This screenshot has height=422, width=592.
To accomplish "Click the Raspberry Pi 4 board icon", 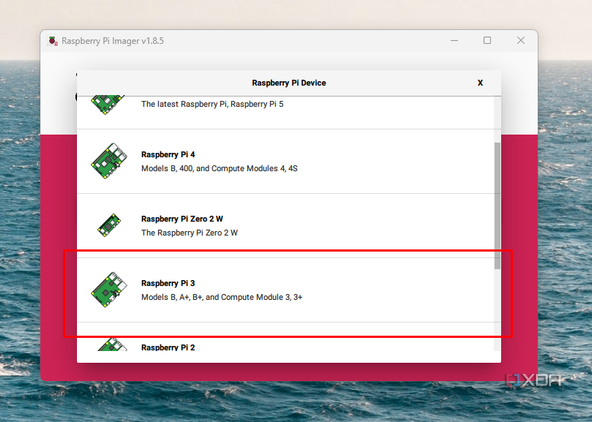I will tap(109, 161).
